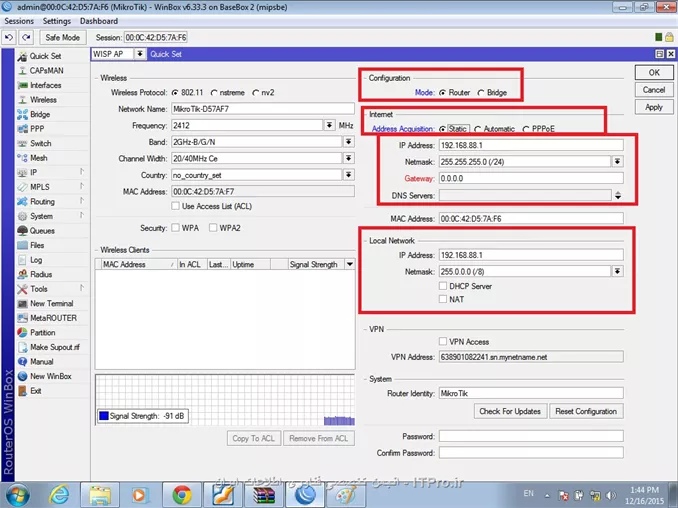
Task: Open Files in the sidebar
Action: coord(37,245)
